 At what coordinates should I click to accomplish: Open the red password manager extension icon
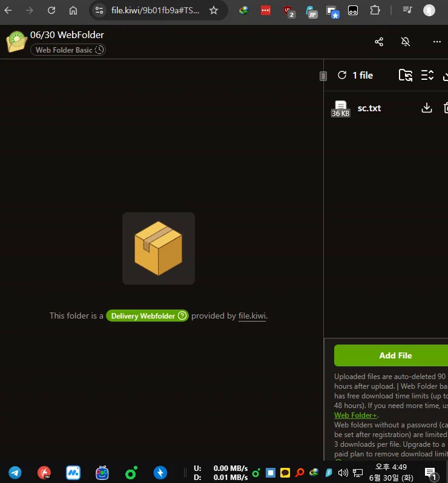(x=266, y=10)
